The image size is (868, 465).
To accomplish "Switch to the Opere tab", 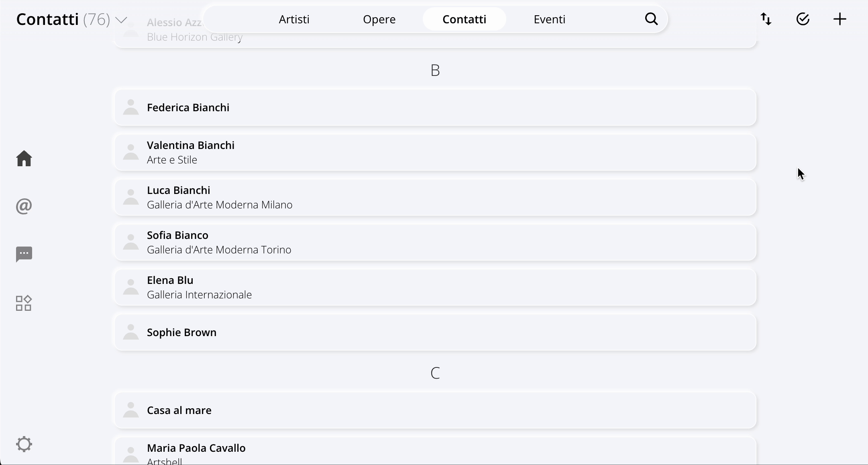I will (x=379, y=19).
